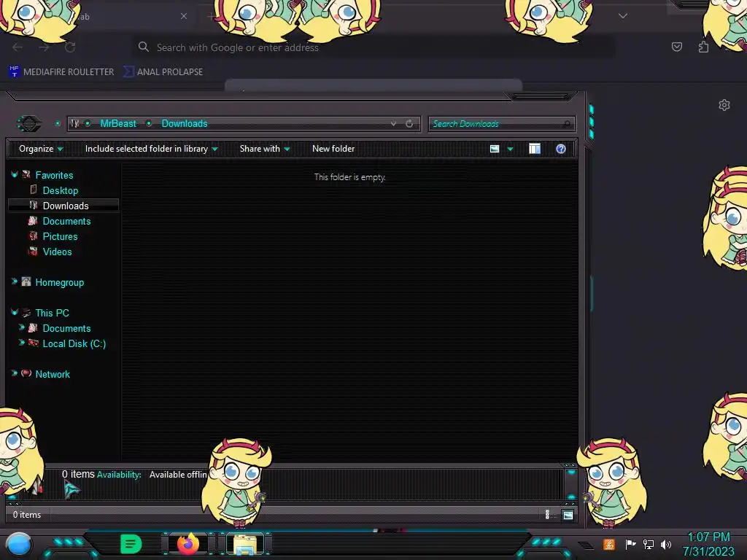Collapse the This PC group
Image resolution: width=747 pixels, height=560 pixels.
(x=15, y=312)
